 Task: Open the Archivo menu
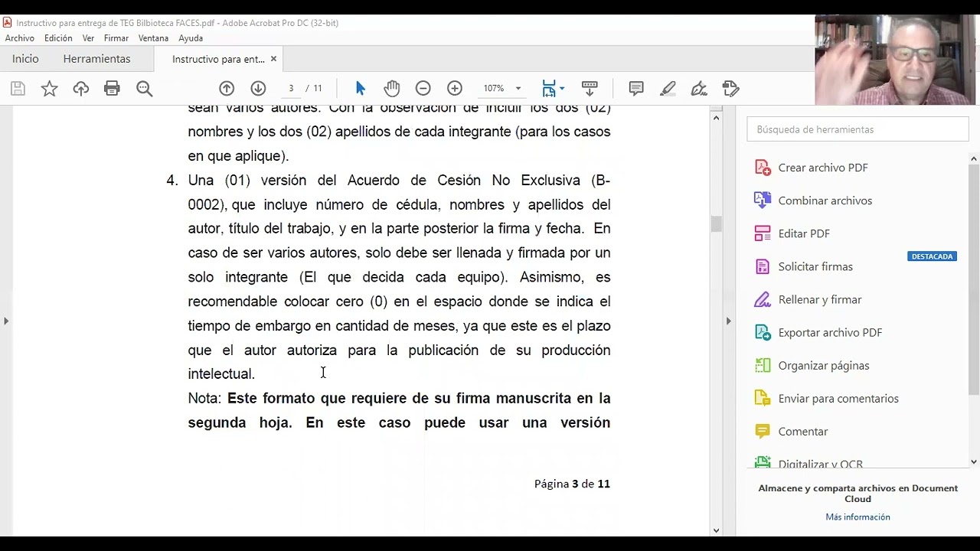pos(20,38)
